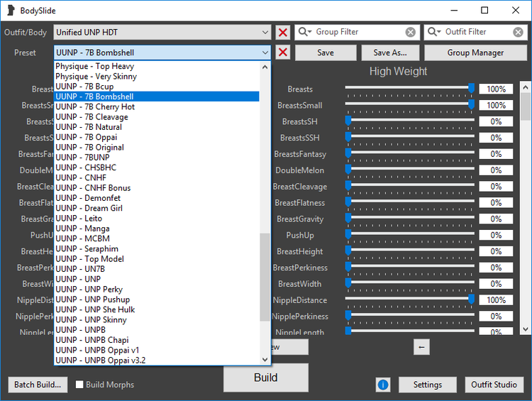Open the blue info about icon

click(x=383, y=385)
